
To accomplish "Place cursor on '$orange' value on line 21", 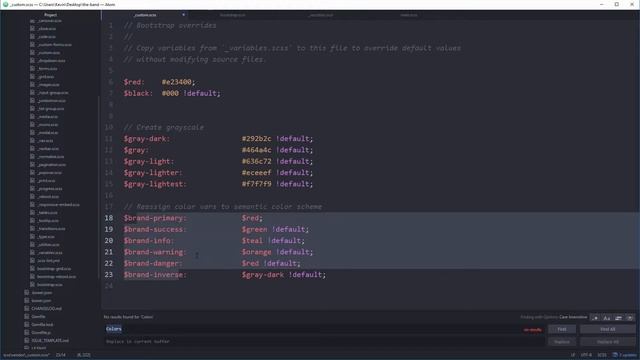I will click(256, 252).
